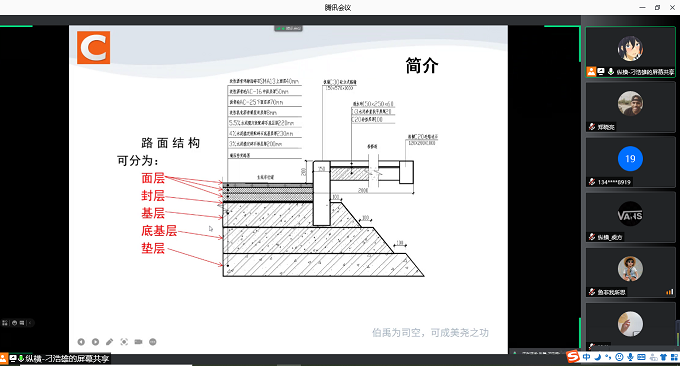This screenshot has width=680, height=366.
Task: Toggle Sogou Chinese/English input mode
Action: [586, 357]
